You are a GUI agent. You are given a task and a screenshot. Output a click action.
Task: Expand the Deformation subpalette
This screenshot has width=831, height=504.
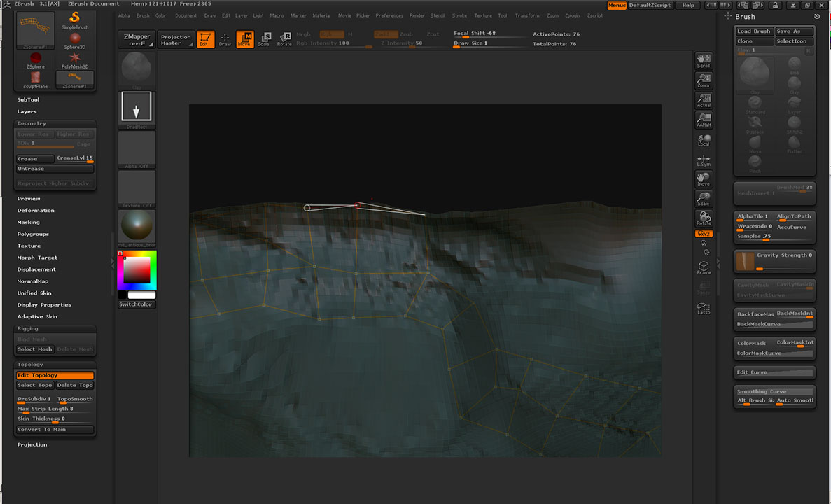(36, 211)
